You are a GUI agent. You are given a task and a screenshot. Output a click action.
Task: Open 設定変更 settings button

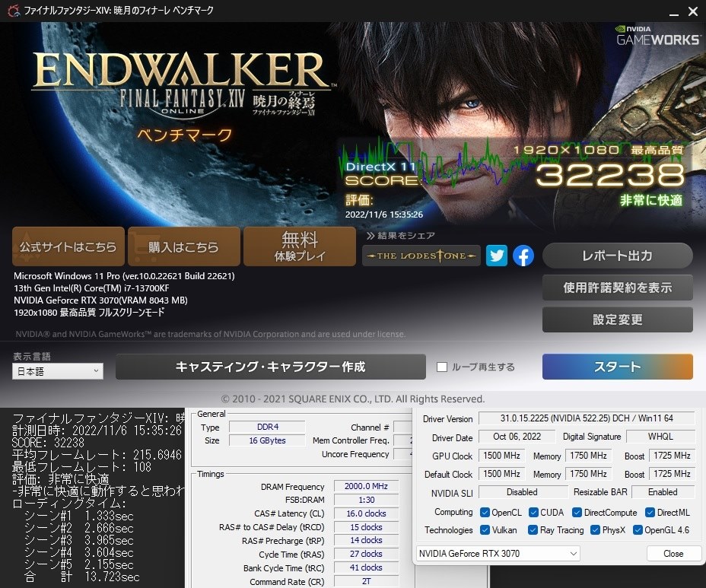[617, 319]
